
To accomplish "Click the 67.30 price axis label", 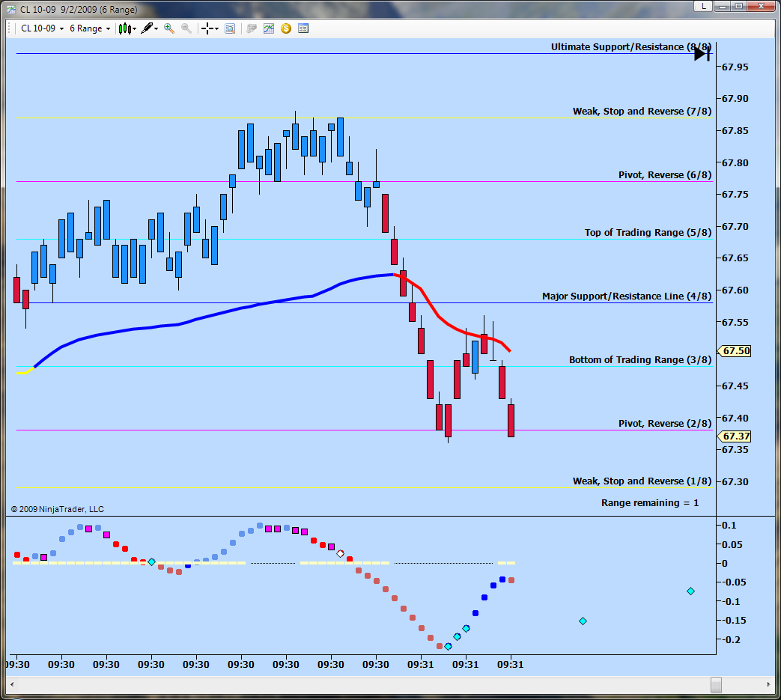I will tap(735, 481).
